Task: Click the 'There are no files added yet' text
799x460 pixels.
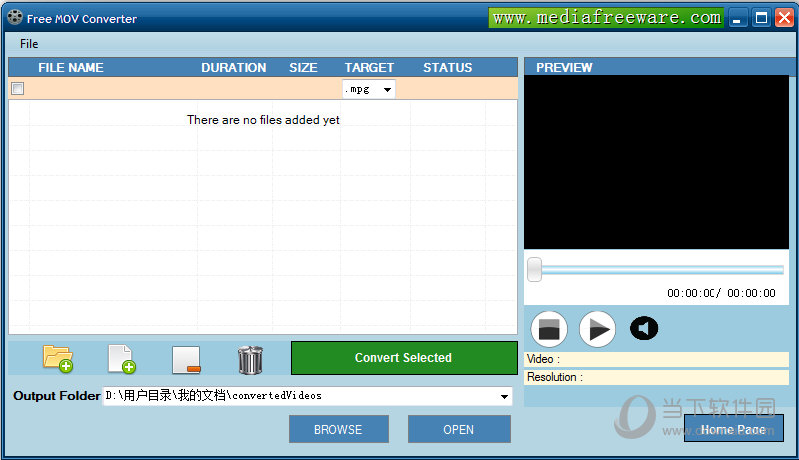Action: click(x=263, y=120)
